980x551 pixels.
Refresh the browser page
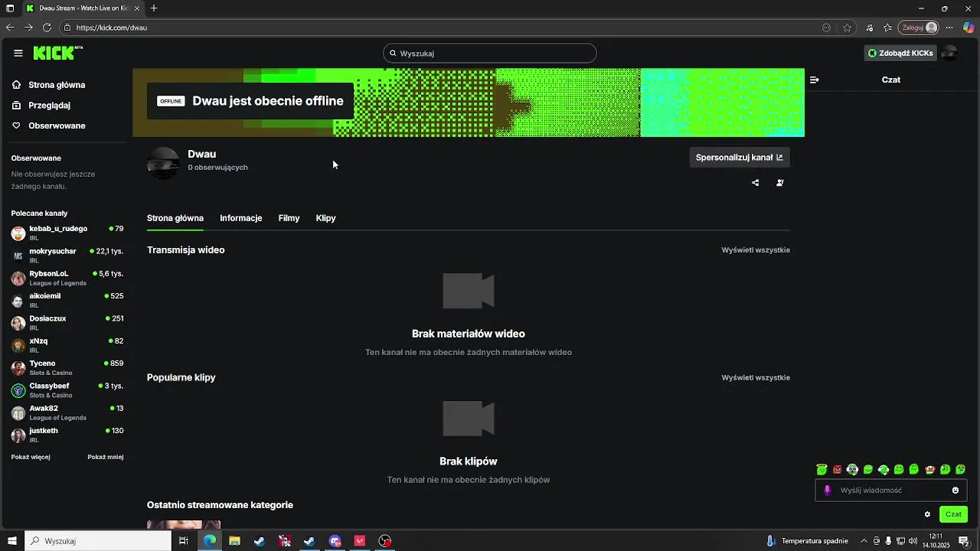(x=47, y=27)
